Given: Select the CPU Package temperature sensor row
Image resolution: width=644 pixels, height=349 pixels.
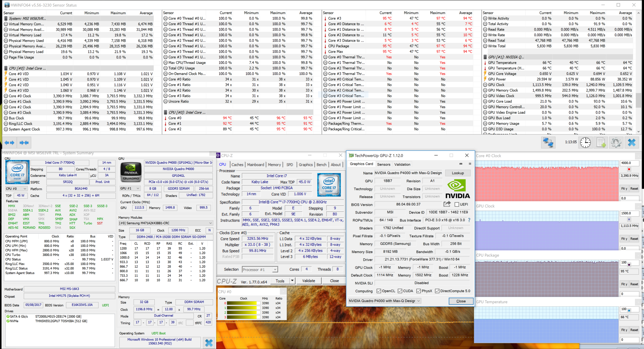Looking at the screenshot, I should 398,46.
